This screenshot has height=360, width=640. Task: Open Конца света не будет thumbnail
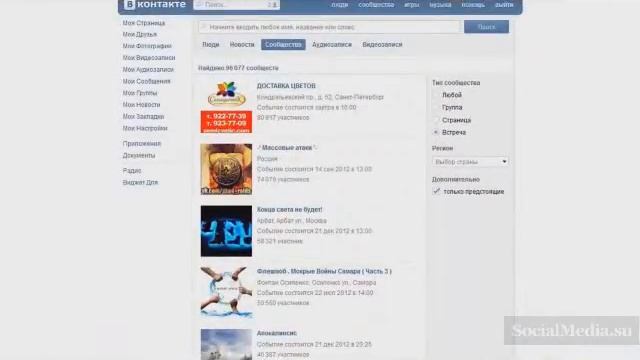226,231
